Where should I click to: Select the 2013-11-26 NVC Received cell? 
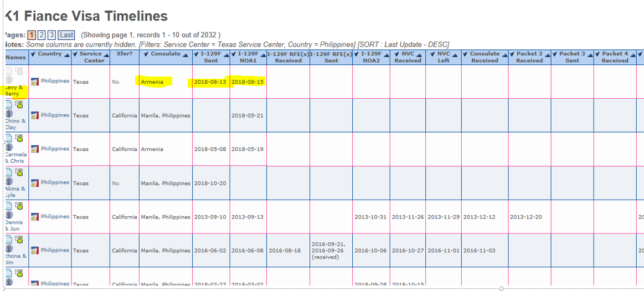tap(408, 217)
